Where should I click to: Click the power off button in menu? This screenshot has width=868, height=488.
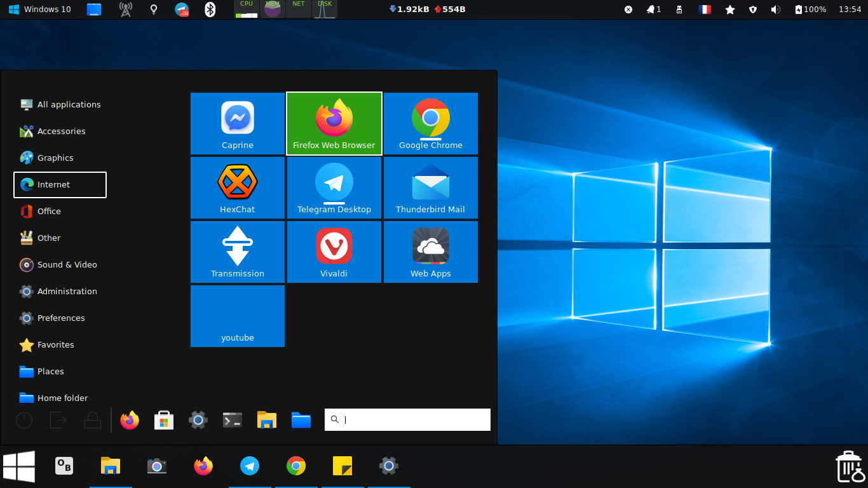(x=24, y=420)
